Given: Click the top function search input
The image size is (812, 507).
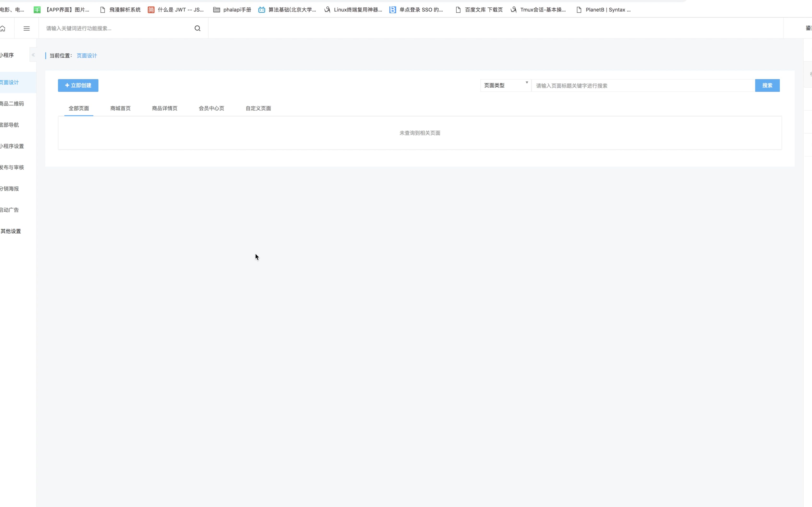Looking at the screenshot, I should [118, 29].
